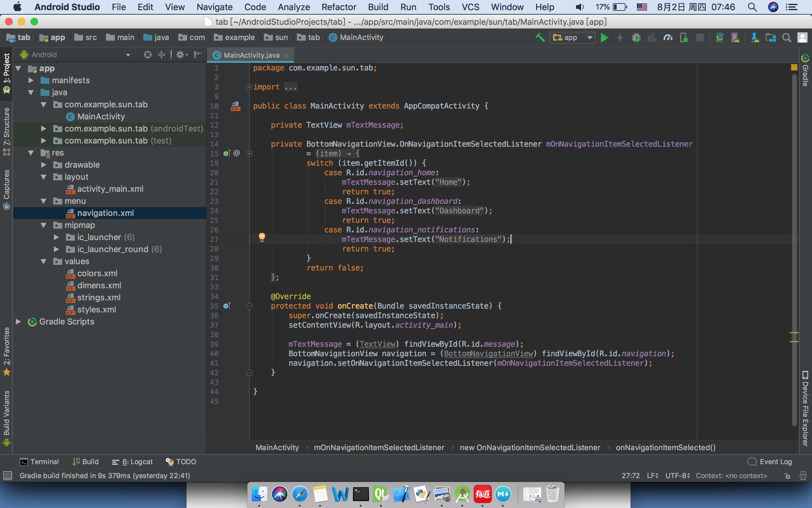Click the UTF-8 encoding selector
This screenshot has height=508, width=812.
(x=678, y=476)
